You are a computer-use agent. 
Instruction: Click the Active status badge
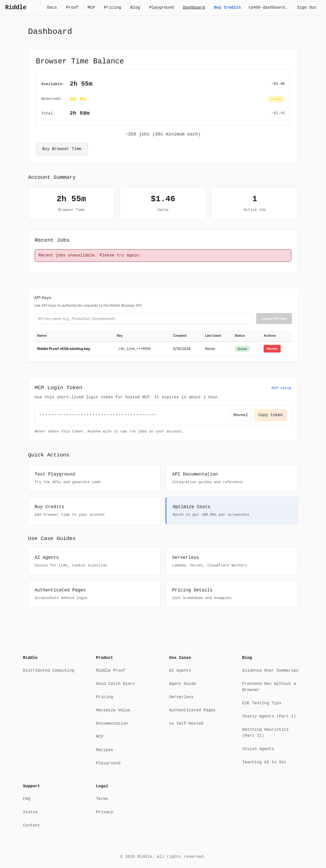click(x=242, y=349)
